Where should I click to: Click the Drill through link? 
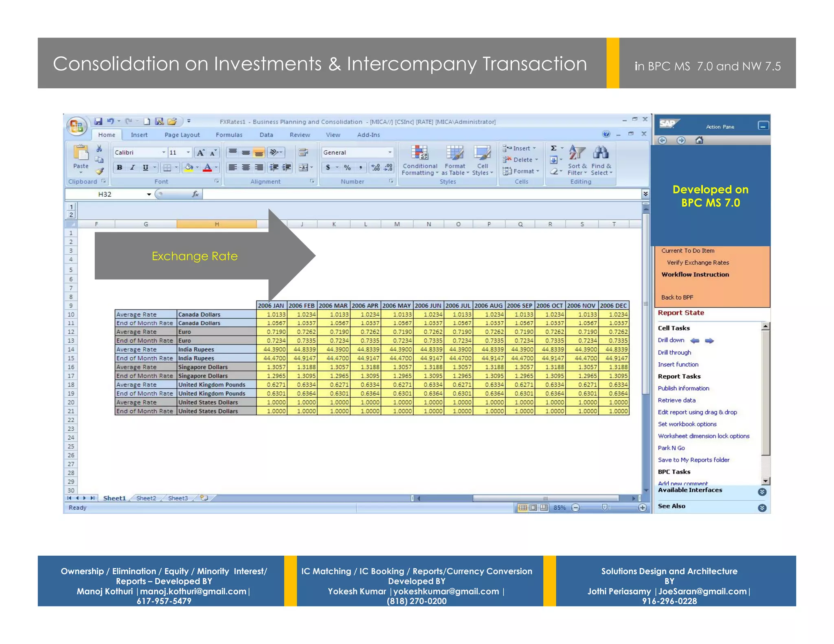click(x=674, y=353)
